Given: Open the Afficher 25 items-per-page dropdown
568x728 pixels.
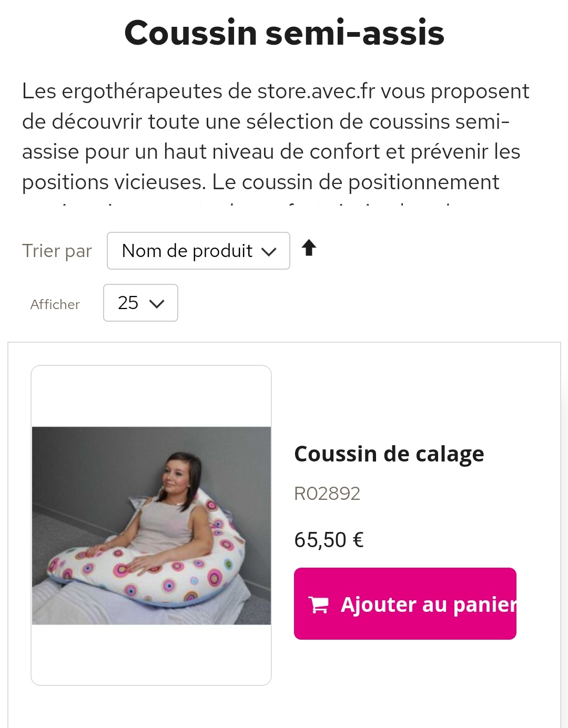Looking at the screenshot, I should click(x=140, y=303).
